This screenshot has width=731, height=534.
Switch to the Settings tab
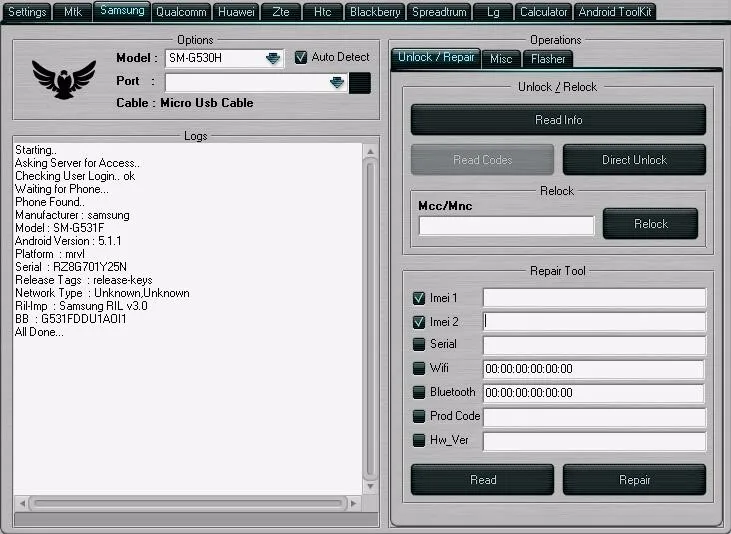27,12
